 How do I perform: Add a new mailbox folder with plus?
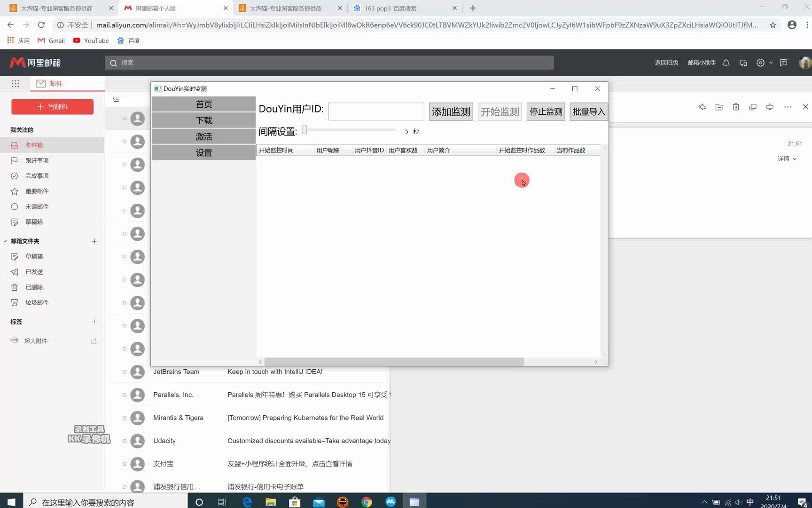[x=94, y=241]
